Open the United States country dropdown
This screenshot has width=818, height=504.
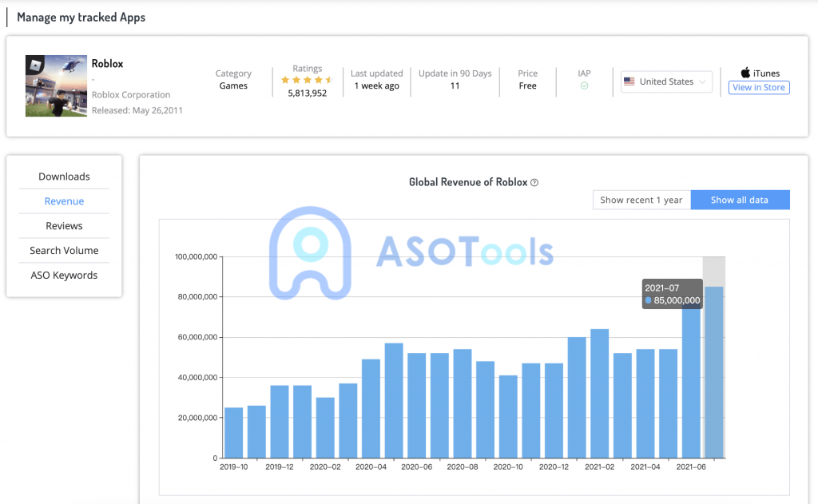tap(666, 82)
